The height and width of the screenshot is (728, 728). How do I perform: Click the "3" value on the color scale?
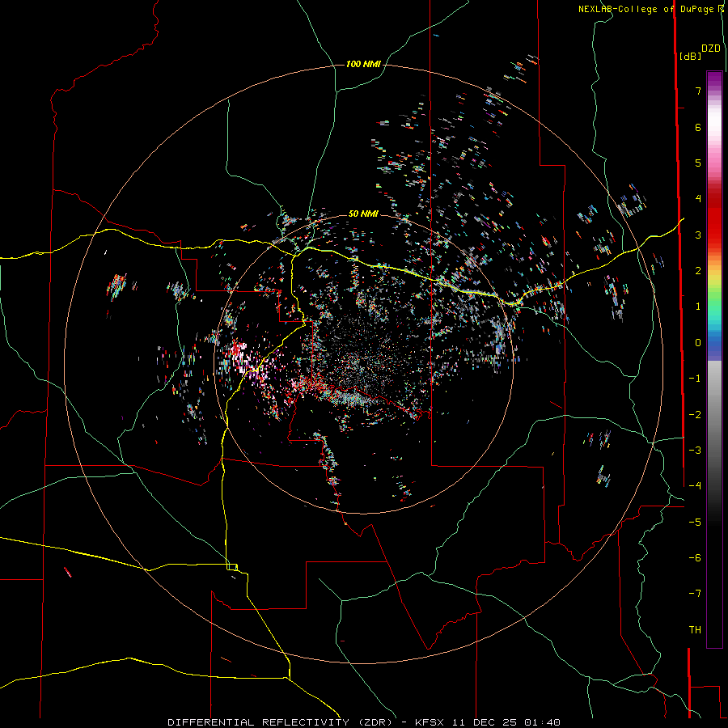(698, 235)
